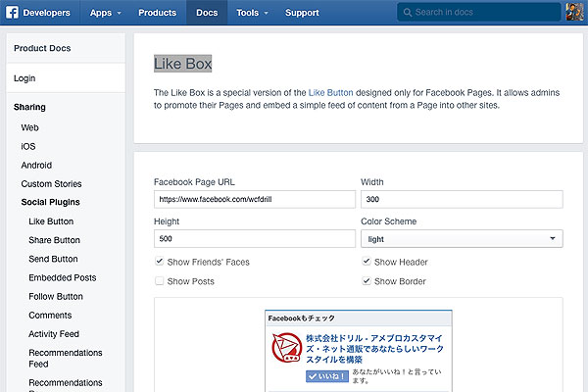Uncheck the Show Border checkbox
Viewport: 588px width, 392px height.
tap(367, 280)
